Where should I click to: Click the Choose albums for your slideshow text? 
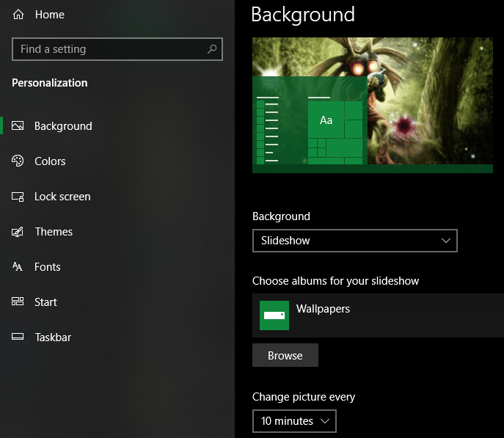(x=335, y=281)
